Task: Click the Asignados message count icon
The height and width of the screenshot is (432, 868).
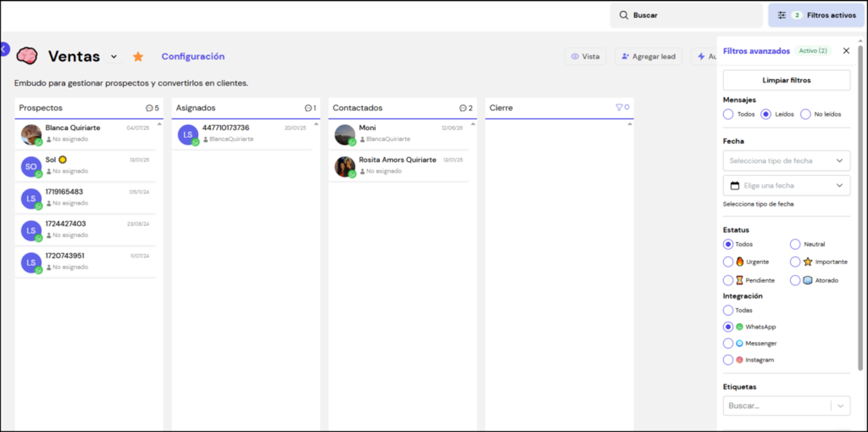Action: [308, 108]
